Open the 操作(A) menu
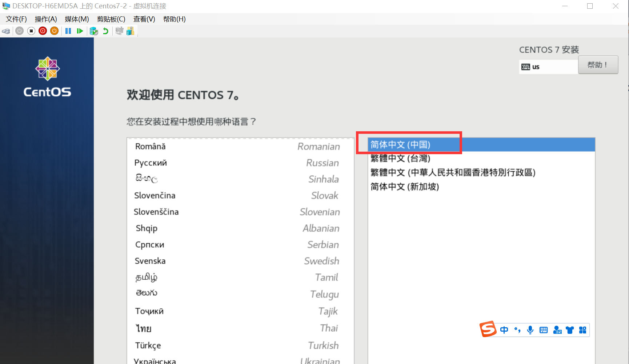The image size is (629, 364). point(46,19)
